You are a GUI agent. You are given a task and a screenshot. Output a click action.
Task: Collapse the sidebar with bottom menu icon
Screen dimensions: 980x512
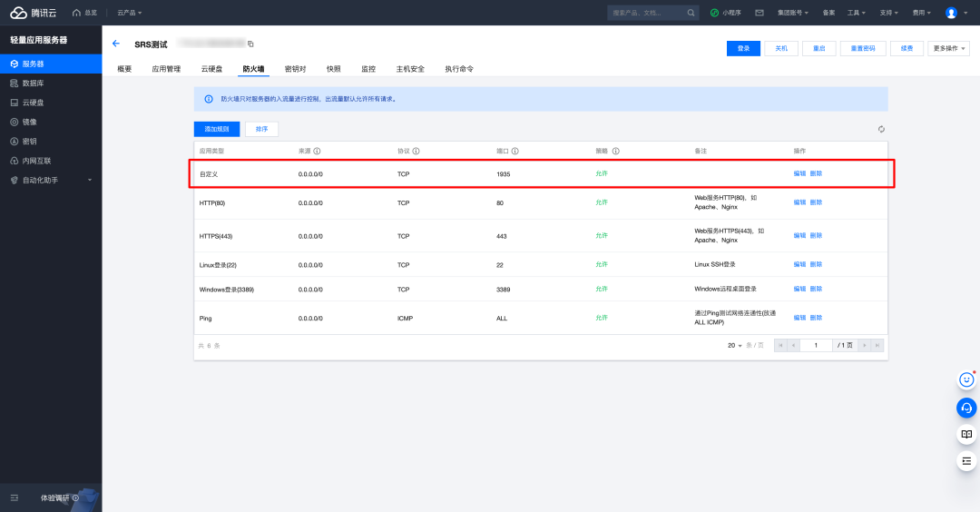(15, 498)
